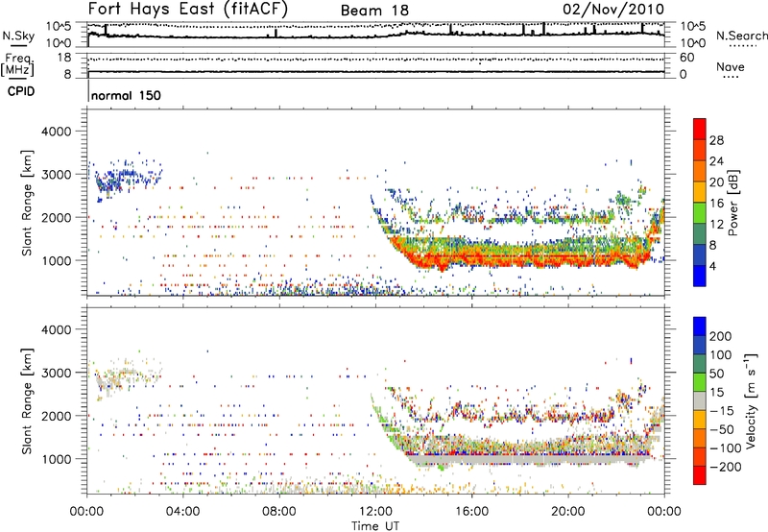
Task: Click the '-100' label on velocity colorbar
Action: 726,448
